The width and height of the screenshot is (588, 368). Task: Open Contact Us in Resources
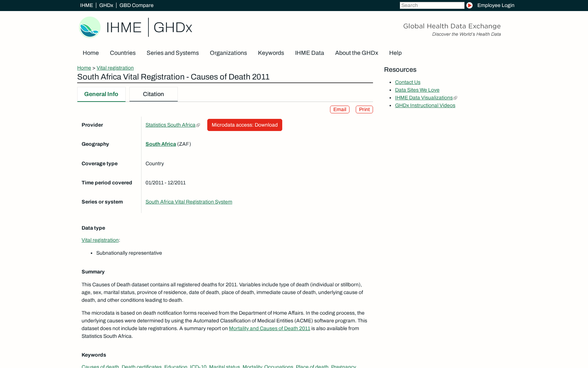408,82
